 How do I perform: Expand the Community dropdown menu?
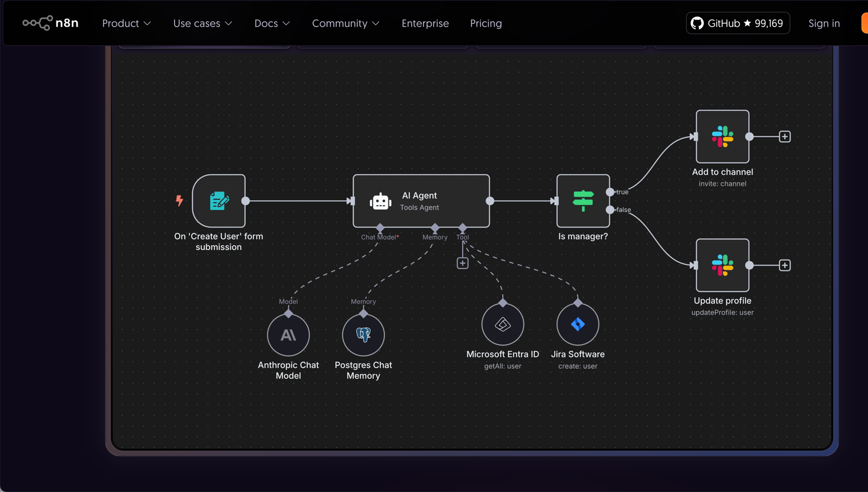pyautogui.click(x=346, y=23)
